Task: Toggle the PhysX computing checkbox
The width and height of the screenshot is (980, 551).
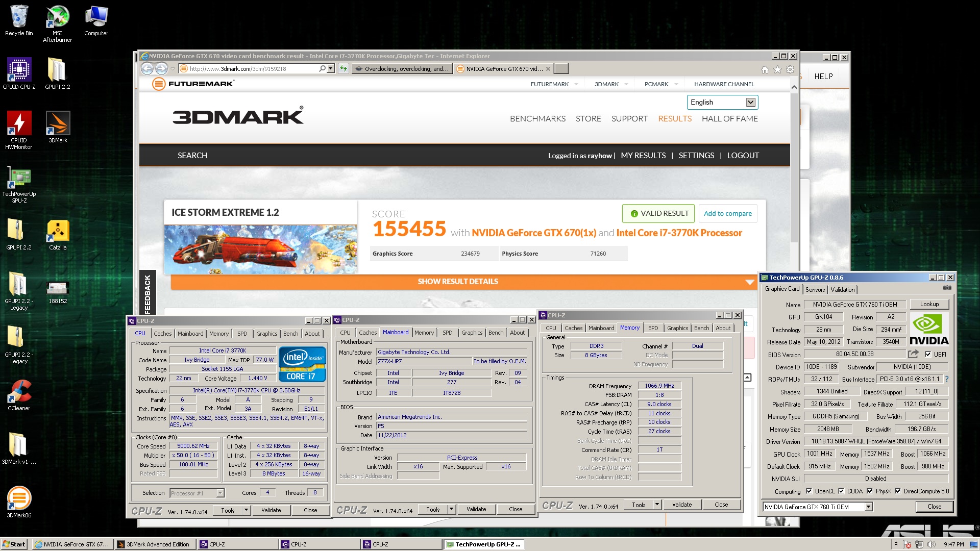Action: (870, 491)
